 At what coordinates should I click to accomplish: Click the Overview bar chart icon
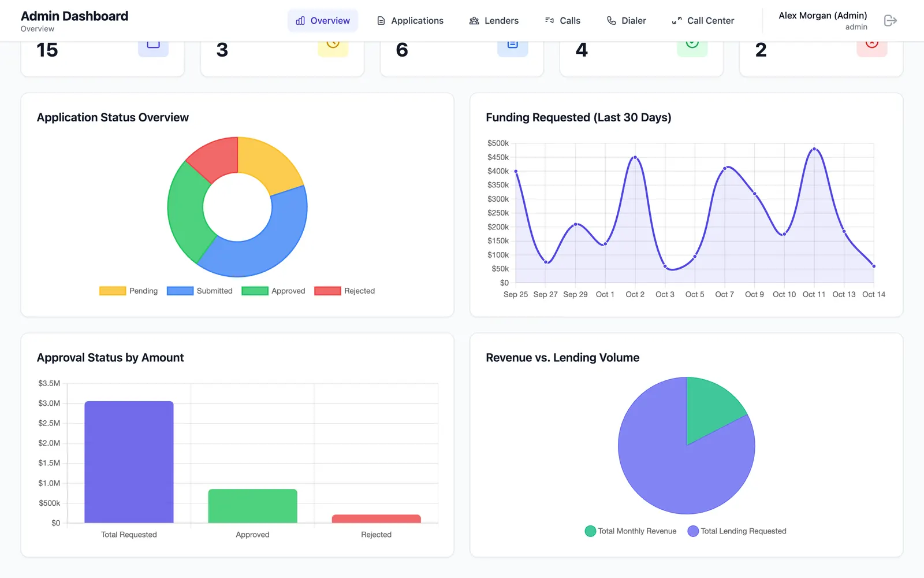point(300,21)
